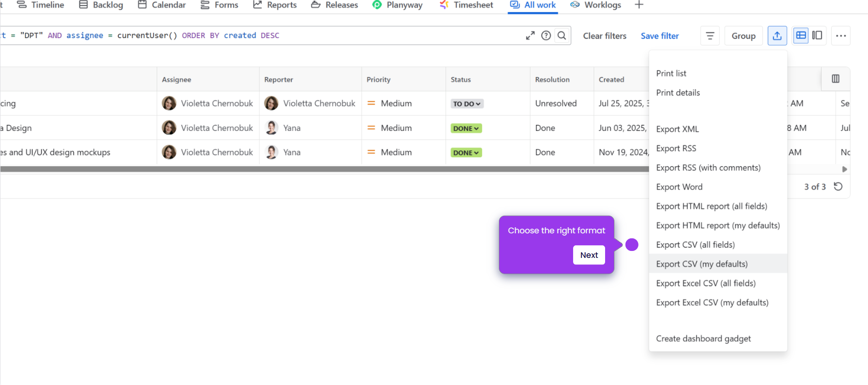Add a new tab with plus icon
The width and height of the screenshot is (868, 385).
(639, 5)
